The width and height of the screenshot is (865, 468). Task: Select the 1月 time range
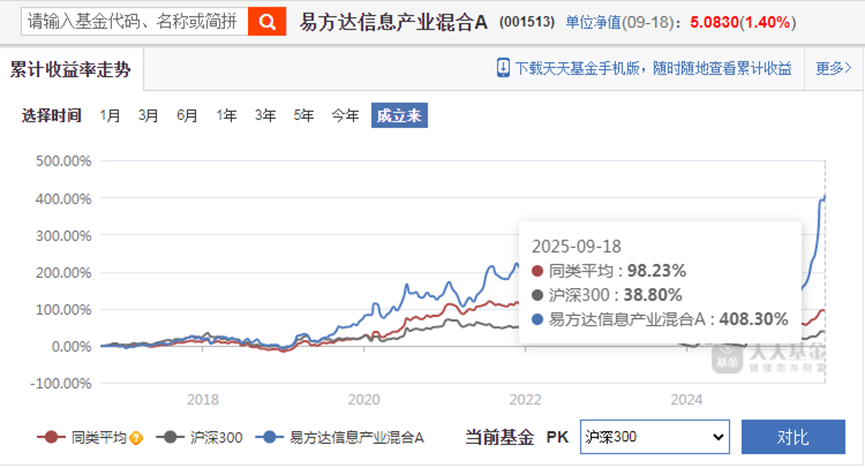110,115
